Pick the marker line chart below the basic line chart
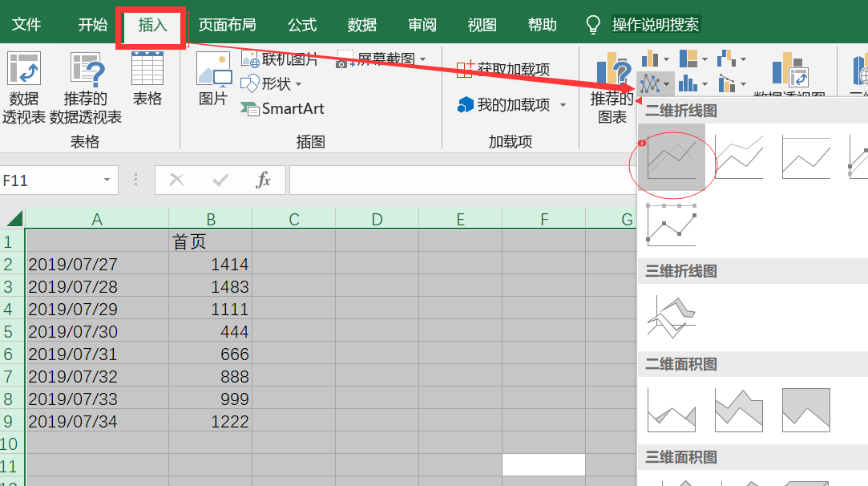Screen dimensions: 868x486 672,225
